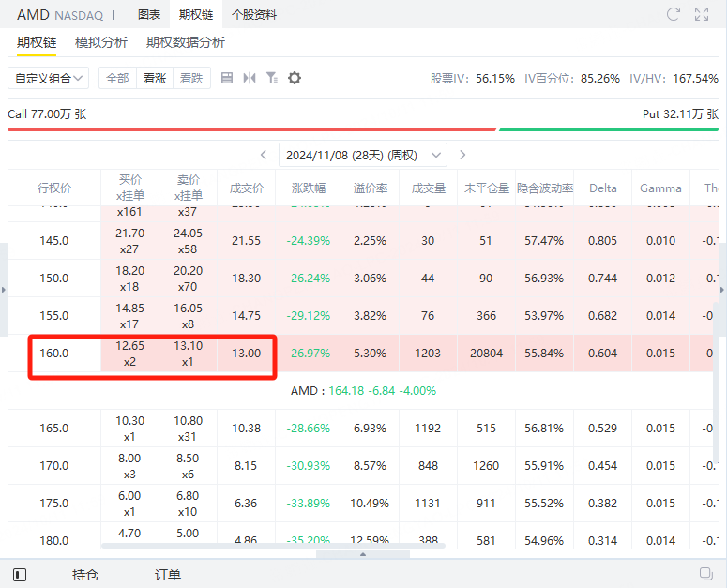Open the 订单 panel
Screen dimensions: 727x588
click(x=168, y=575)
